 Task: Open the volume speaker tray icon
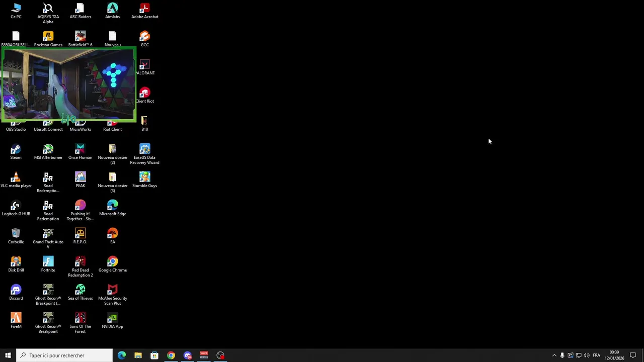tap(587, 355)
